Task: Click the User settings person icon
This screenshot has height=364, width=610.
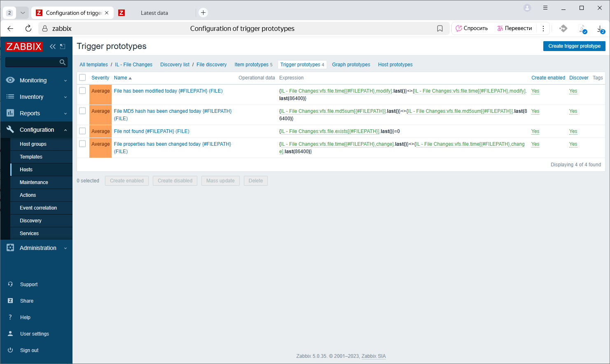Action: pyautogui.click(x=10, y=334)
